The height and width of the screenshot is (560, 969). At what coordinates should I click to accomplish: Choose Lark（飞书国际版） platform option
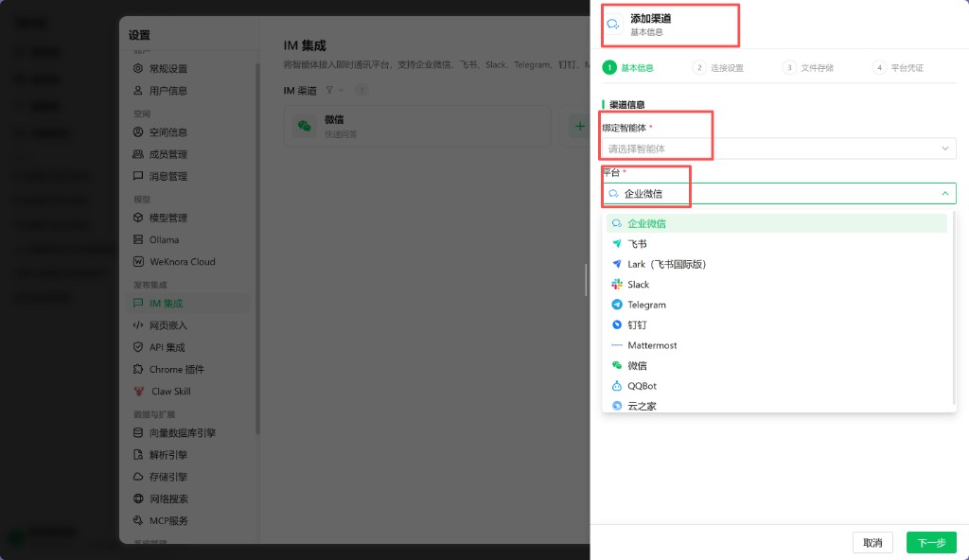(776, 265)
